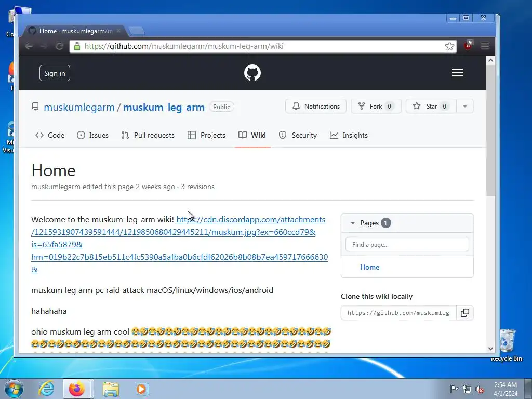Click the scrollbar up arrow
This screenshot has height=399, width=532.
click(x=490, y=61)
